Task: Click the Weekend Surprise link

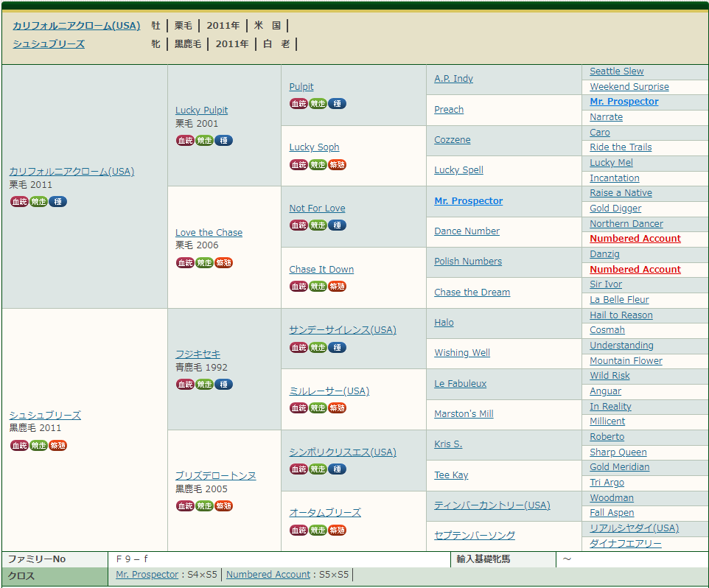Action: [629, 87]
